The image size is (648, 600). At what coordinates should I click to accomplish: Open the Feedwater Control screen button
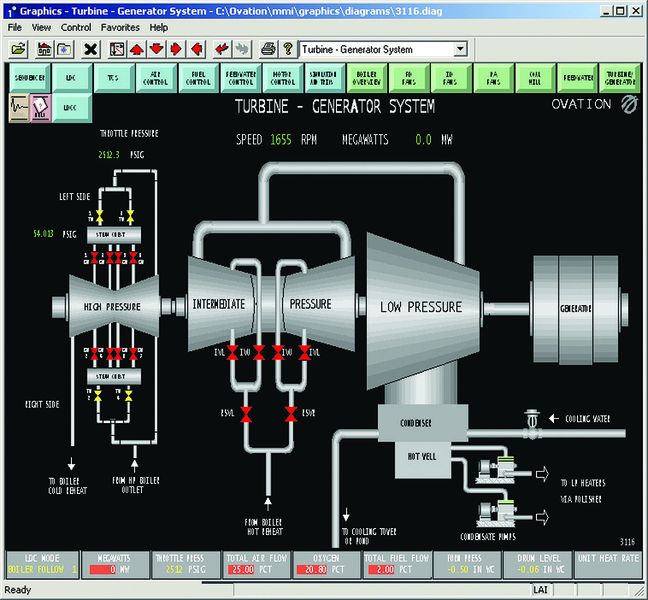pyautogui.click(x=241, y=78)
